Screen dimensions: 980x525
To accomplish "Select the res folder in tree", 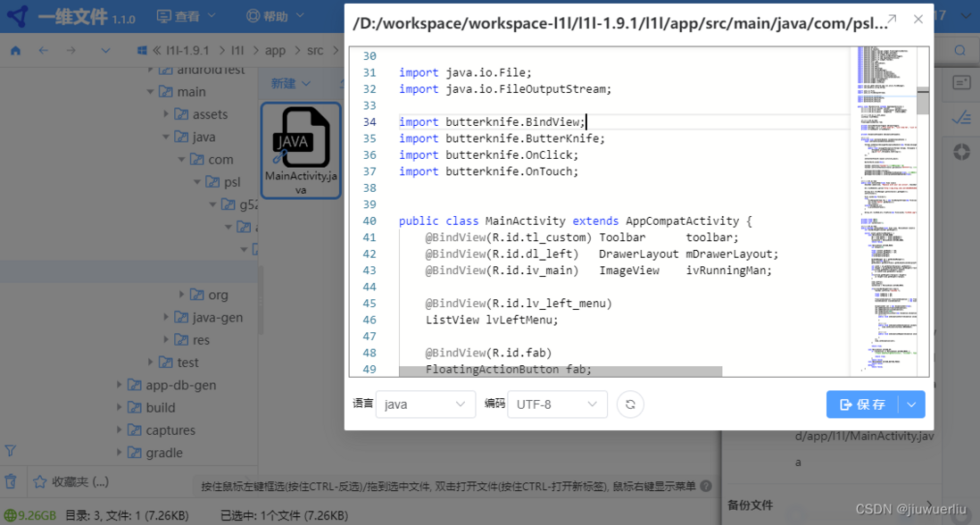I will click(192, 340).
